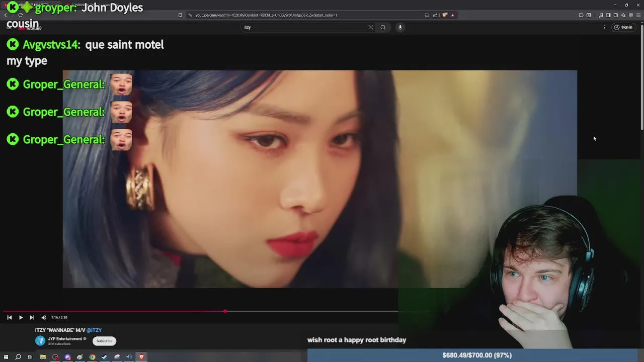Open picture-in-picture icon in address bar
Screen dimensions: 644x362
[x=427, y=15]
